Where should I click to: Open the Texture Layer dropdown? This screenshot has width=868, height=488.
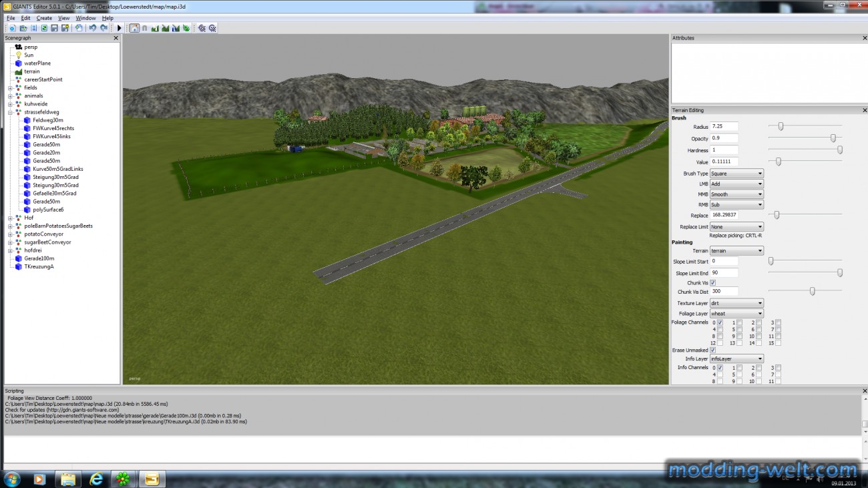click(x=736, y=303)
